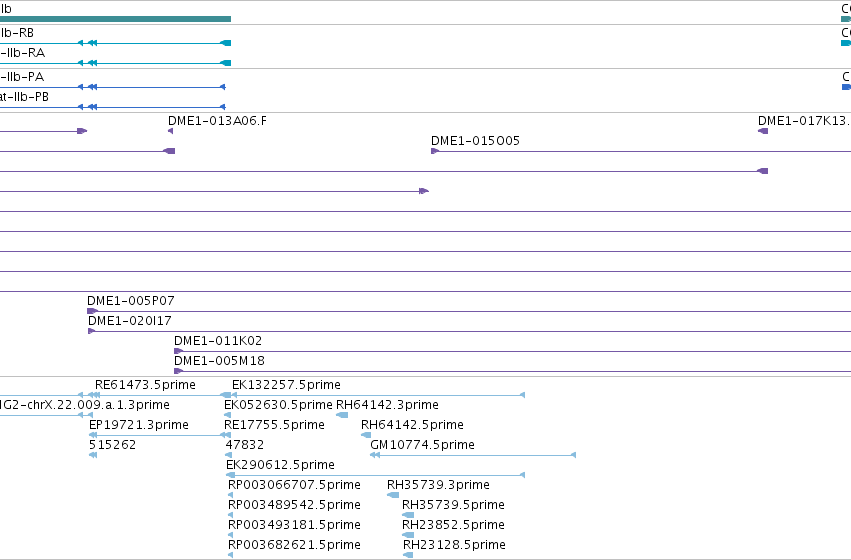Select the RH23852.5prime EST block
This screenshot has height=560, width=851.
tap(408, 535)
